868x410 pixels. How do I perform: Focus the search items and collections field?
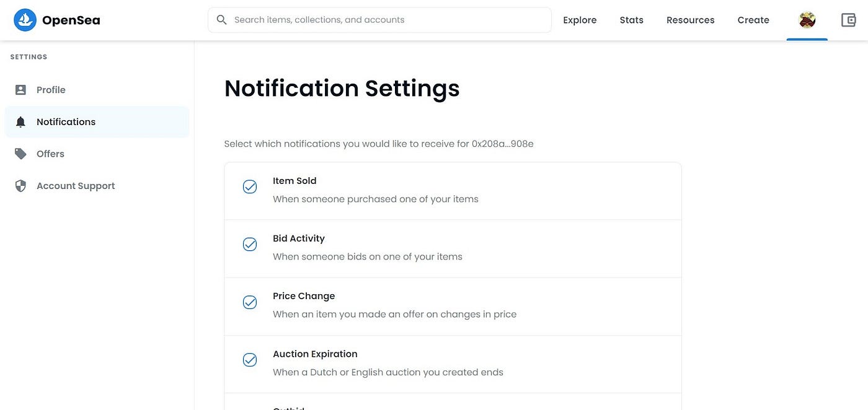point(384,20)
